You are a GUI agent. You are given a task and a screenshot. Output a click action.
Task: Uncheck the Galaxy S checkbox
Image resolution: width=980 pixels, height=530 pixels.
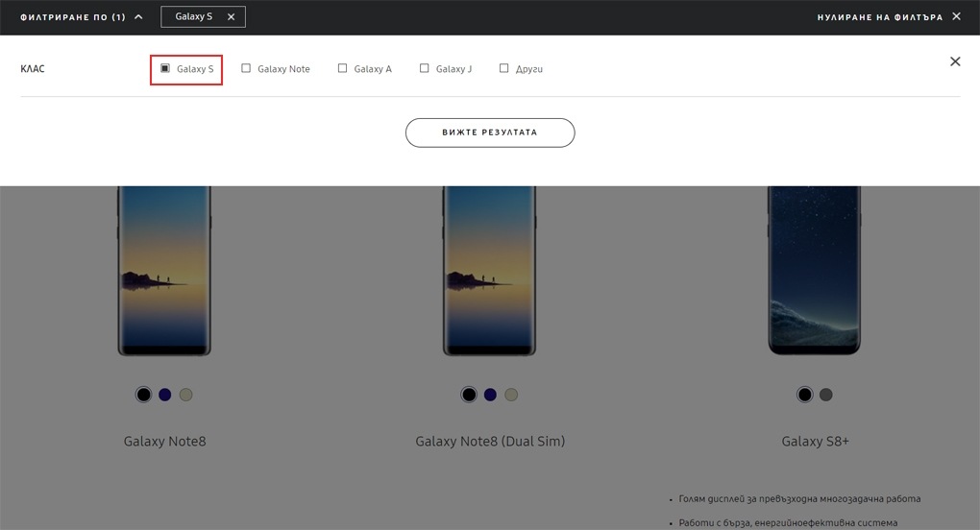165,69
